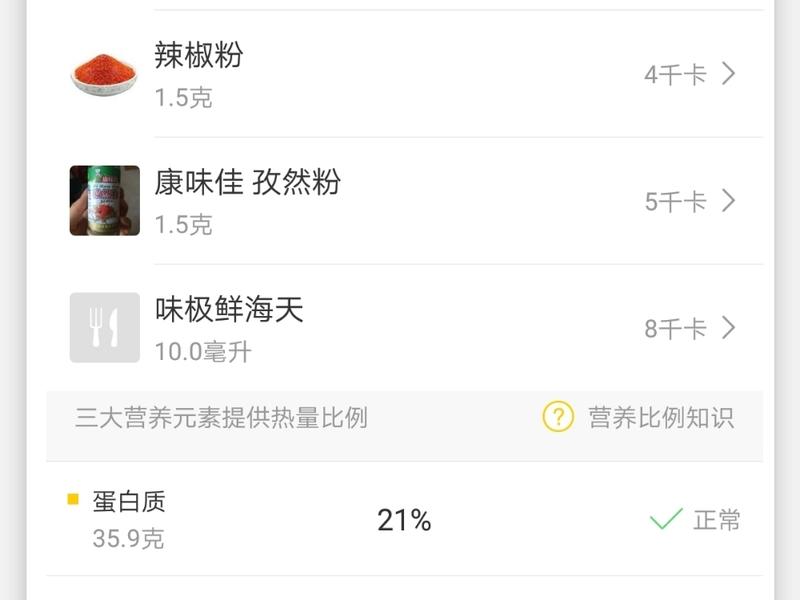Expand the 康味佳 孜然粉 entry
The image size is (800, 600).
727,200
